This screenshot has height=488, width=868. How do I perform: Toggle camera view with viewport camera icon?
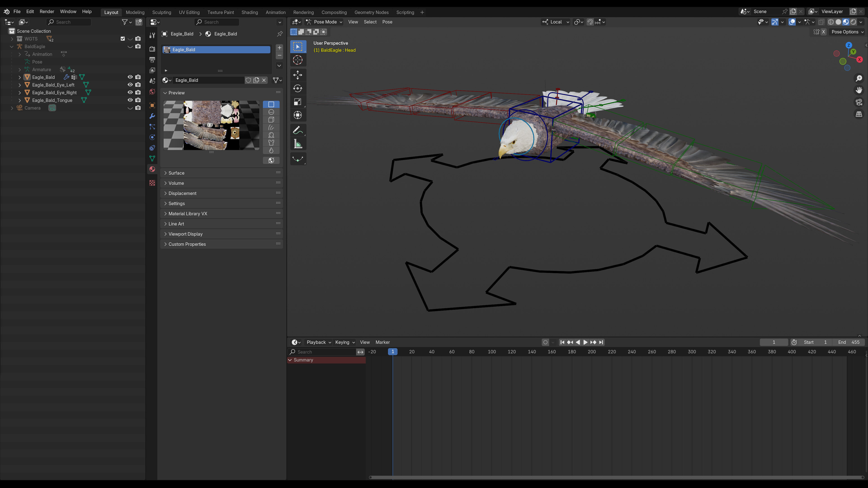point(859,102)
